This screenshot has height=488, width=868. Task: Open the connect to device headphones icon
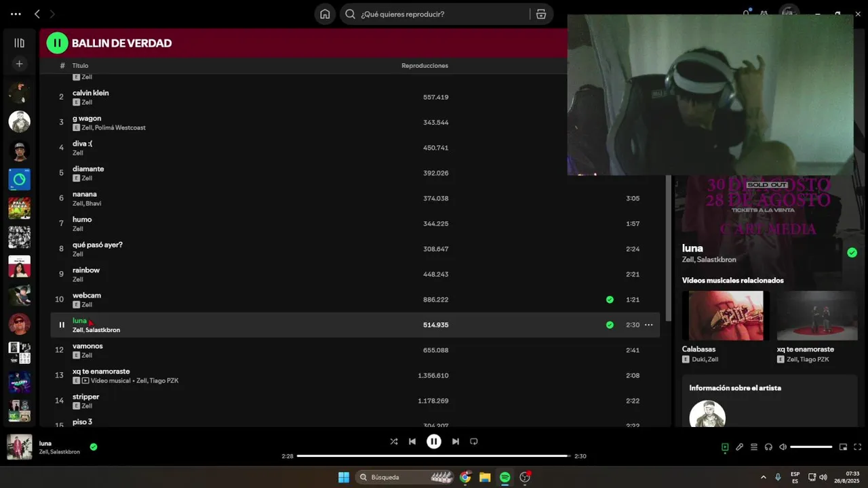[768, 447]
